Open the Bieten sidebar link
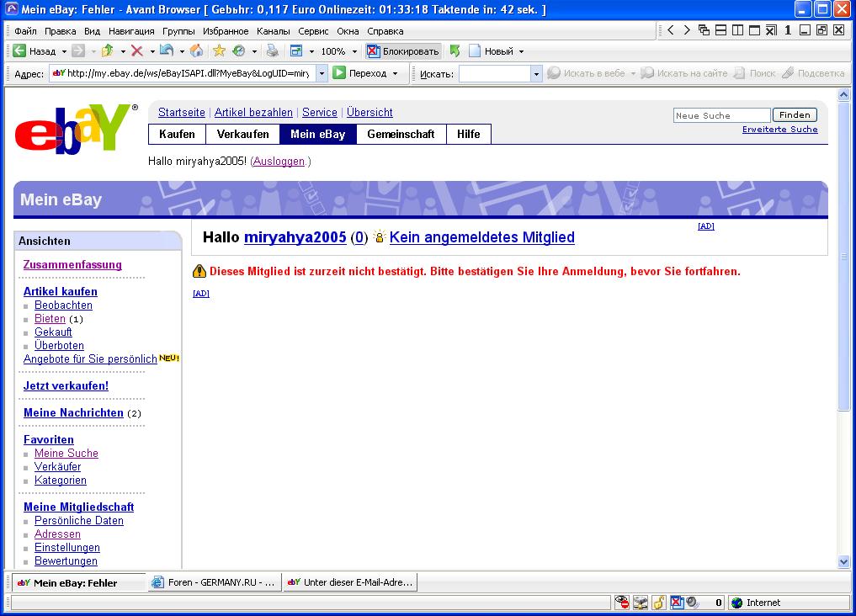This screenshot has height=616, width=856. pyautogui.click(x=50, y=318)
